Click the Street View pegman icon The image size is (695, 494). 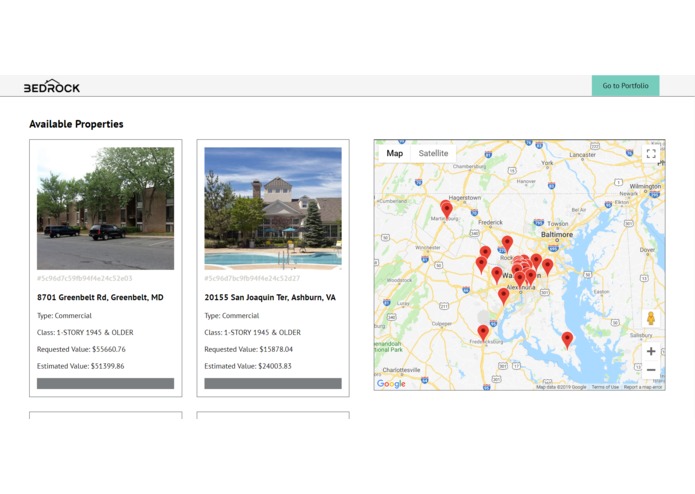(651, 318)
